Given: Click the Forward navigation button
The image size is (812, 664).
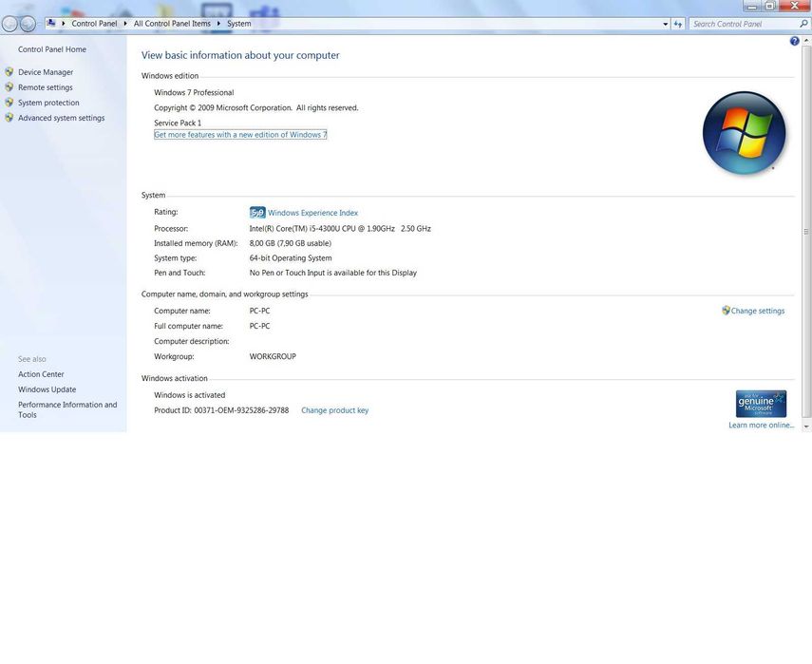Looking at the screenshot, I should tap(28, 24).
